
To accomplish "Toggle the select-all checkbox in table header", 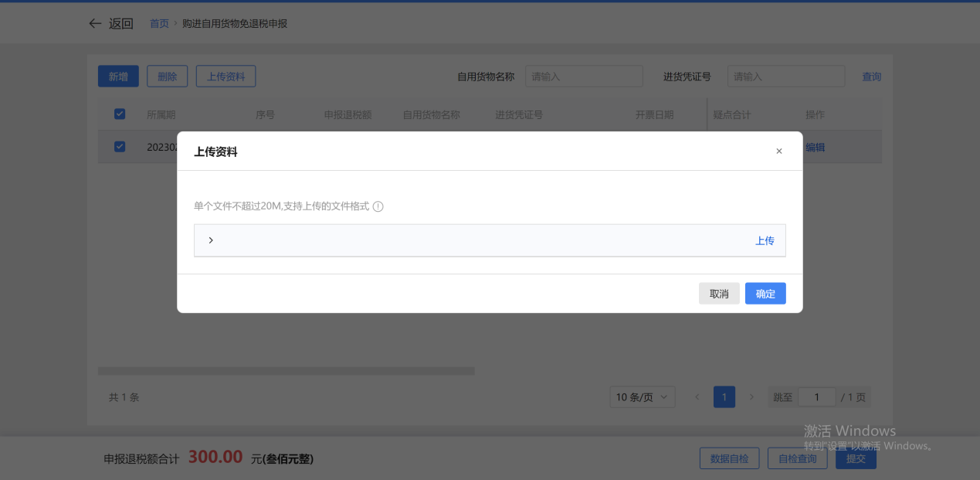I will [120, 114].
